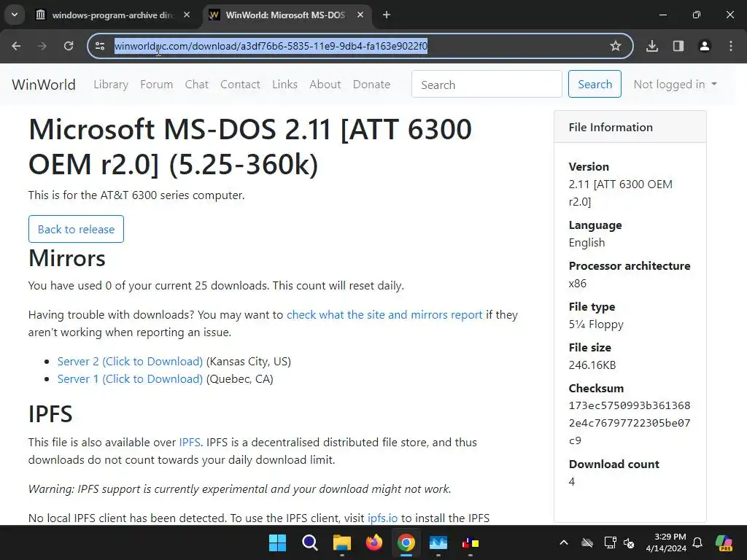Toggle the Chrome side panel icon
The image size is (747, 560).
pos(678,46)
